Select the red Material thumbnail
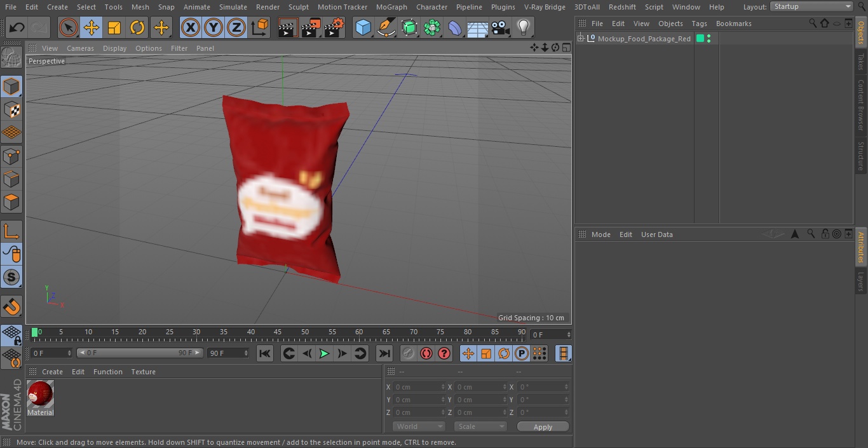 coord(41,395)
